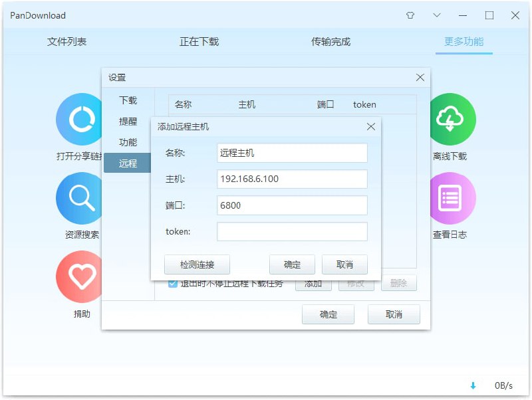This screenshot has height=400, width=532.
Task: Cancel the add remote host dialog
Action: [344, 264]
